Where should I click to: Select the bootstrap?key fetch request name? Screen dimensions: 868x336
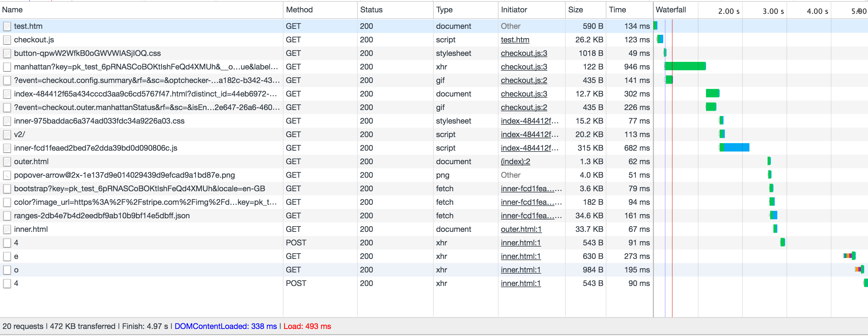pyautogui.click(x=139, y=189)
